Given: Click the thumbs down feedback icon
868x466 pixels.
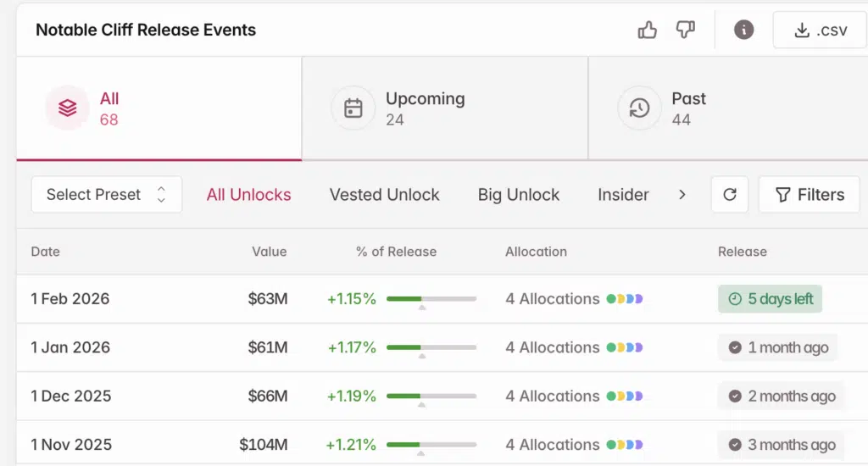Looking at the screenshot, I should pyautogui.click(x=685, y=31).
